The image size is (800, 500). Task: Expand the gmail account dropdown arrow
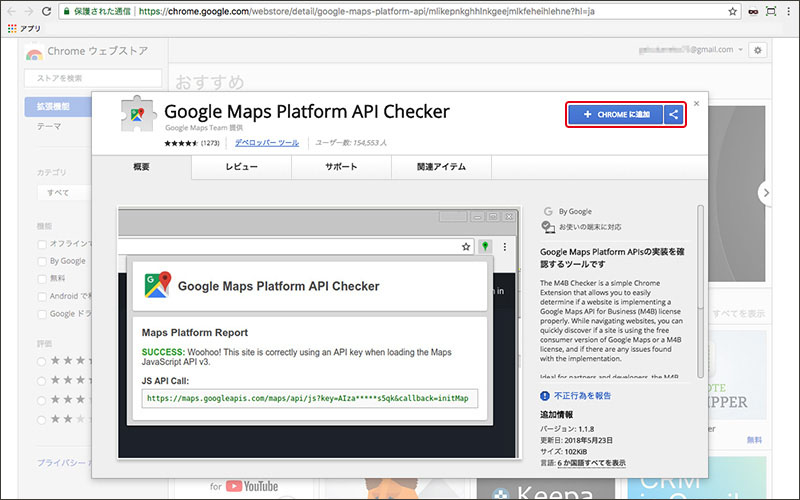[x=741, y=49]
